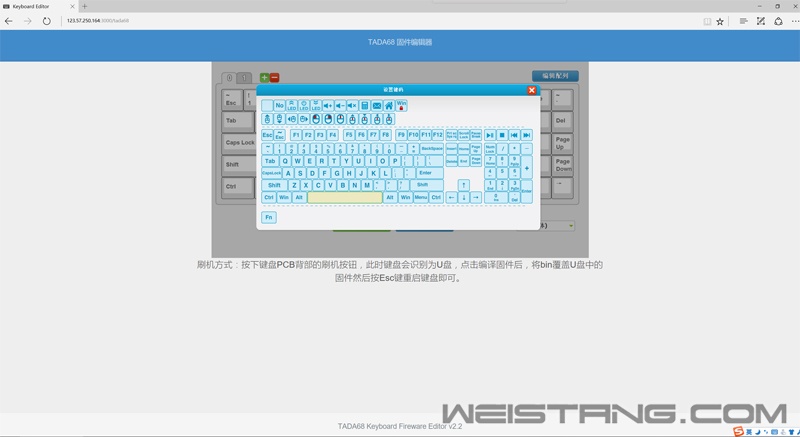
Task: Select the mute speaker key icon
Action: pos(353,106)
